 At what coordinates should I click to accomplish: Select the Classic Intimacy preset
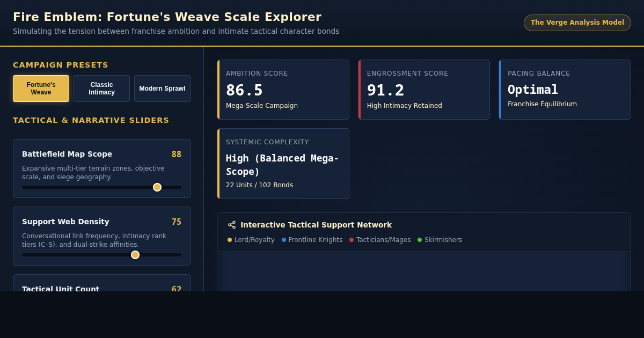coord(101,89)
